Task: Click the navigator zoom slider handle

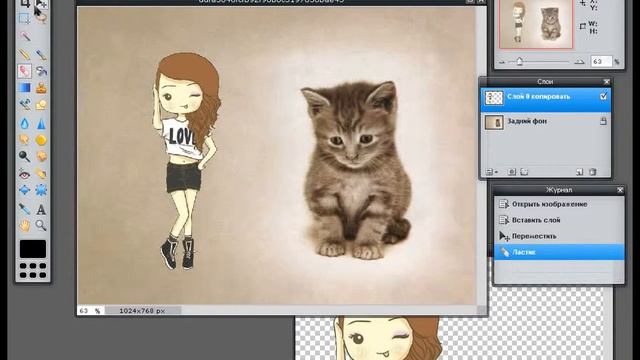Action: pyautogui.click(x=520, y=62)
